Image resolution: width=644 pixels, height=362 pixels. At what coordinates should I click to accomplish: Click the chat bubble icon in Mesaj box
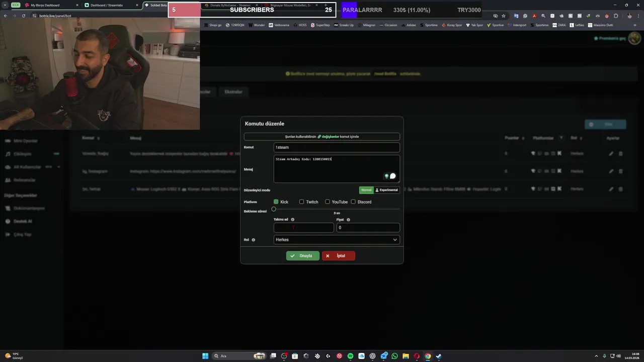[393, 176]
